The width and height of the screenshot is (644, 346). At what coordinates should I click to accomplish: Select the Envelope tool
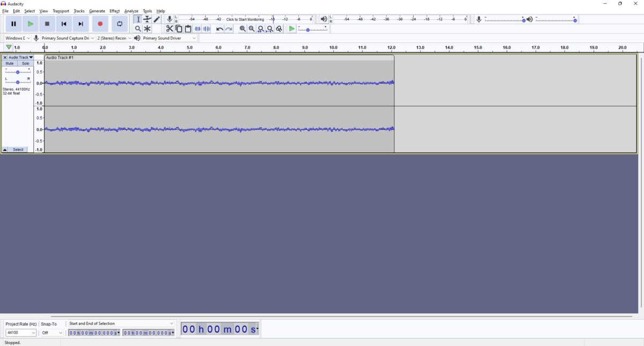pyautogui.click(x=148, y=19)
